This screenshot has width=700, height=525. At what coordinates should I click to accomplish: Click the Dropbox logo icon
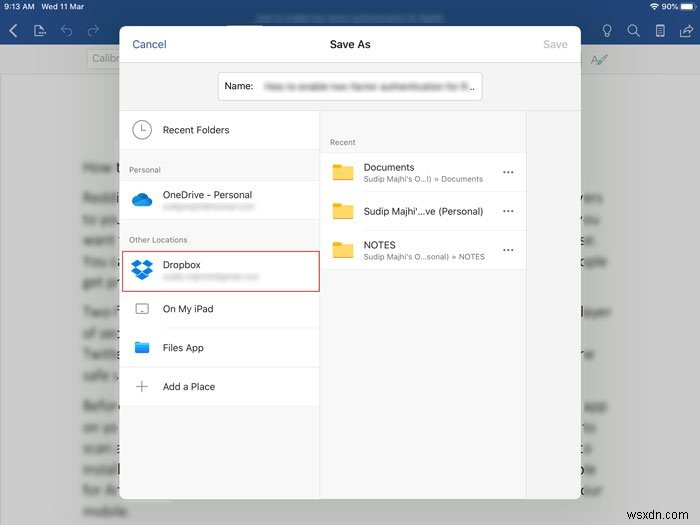tap(142, 270)
